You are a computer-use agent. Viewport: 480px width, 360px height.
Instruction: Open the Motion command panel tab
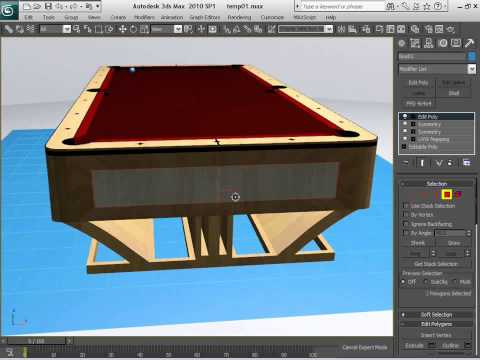pyautogui.click(x=443, y=43)
